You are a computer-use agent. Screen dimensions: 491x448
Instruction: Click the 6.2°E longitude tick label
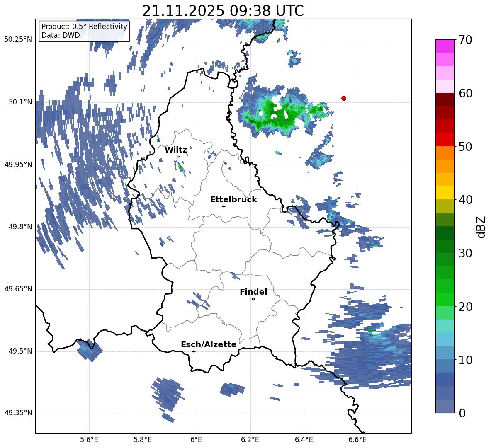250,440
